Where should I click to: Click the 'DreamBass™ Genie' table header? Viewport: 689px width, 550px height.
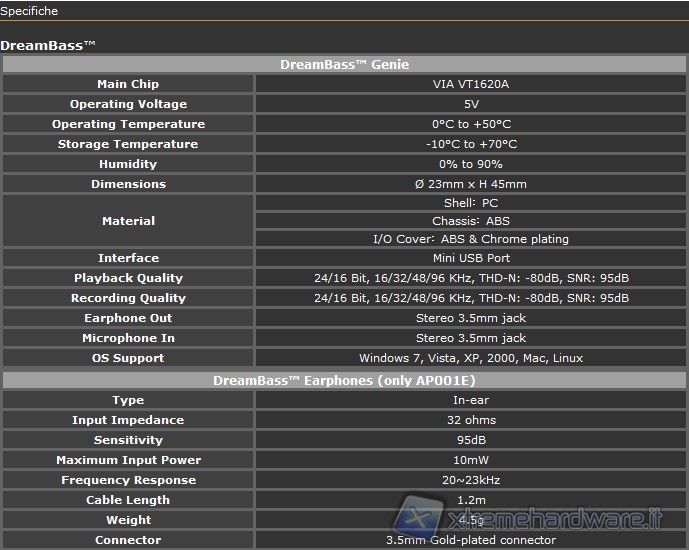[344, 65]
